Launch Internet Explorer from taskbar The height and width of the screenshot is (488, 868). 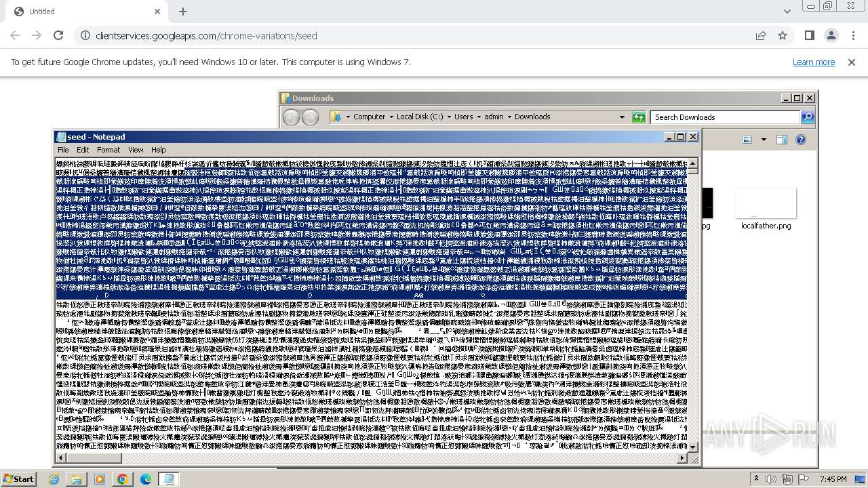pos(54,479)
